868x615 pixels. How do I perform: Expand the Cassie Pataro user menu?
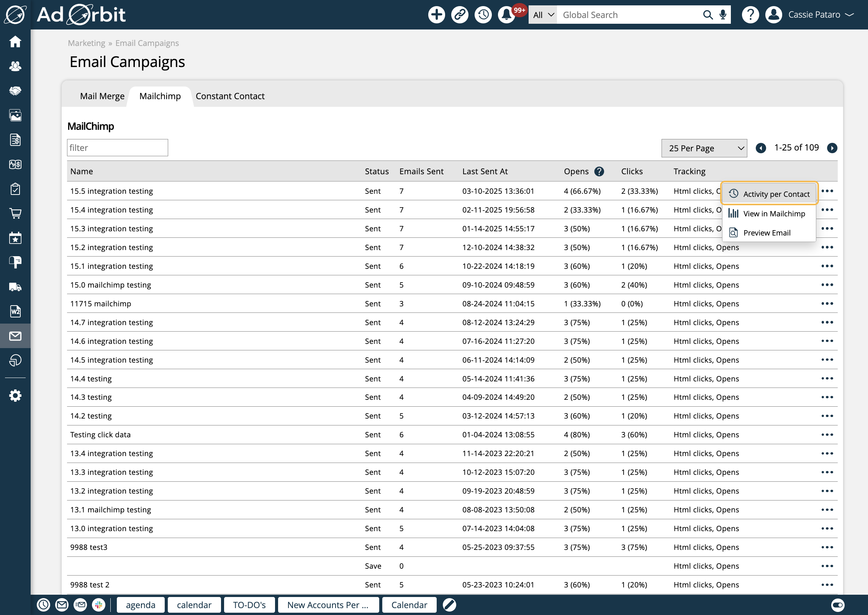[821, 15]
